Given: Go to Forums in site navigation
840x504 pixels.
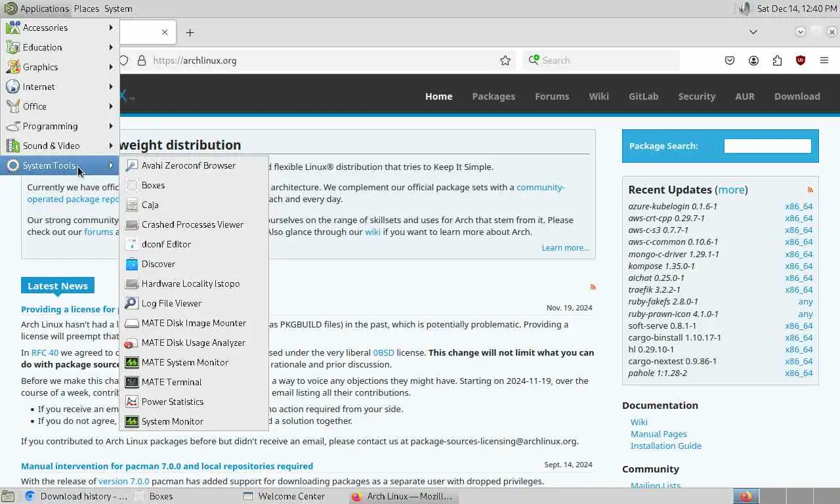Looking at the screenshot, I should (552, 96).
